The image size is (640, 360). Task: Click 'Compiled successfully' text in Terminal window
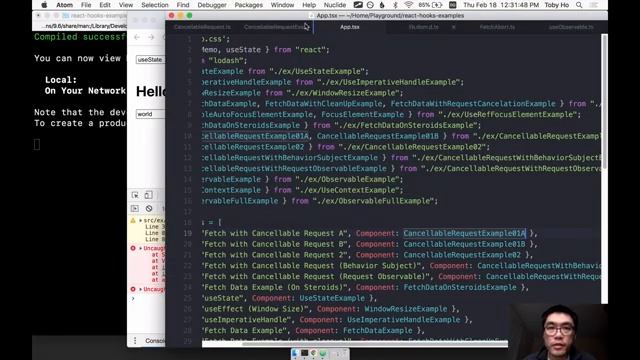(x=80, y=37)
